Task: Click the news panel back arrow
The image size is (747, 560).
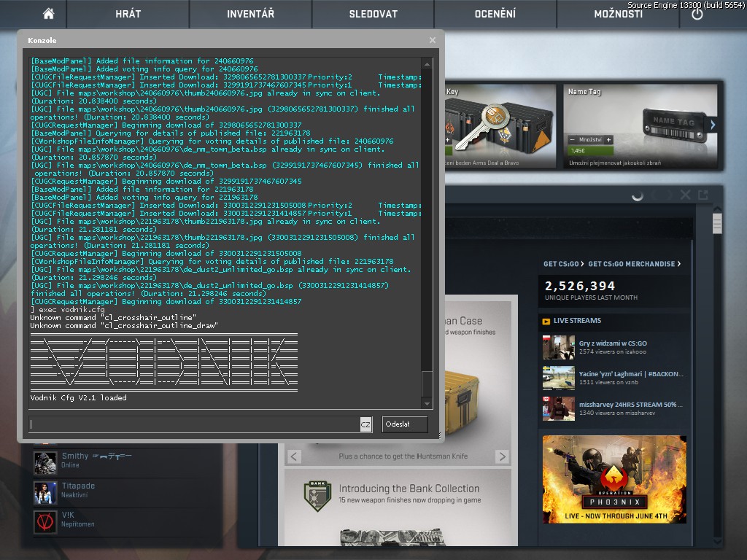Action: pyautogui.click(x=654, y=195)
